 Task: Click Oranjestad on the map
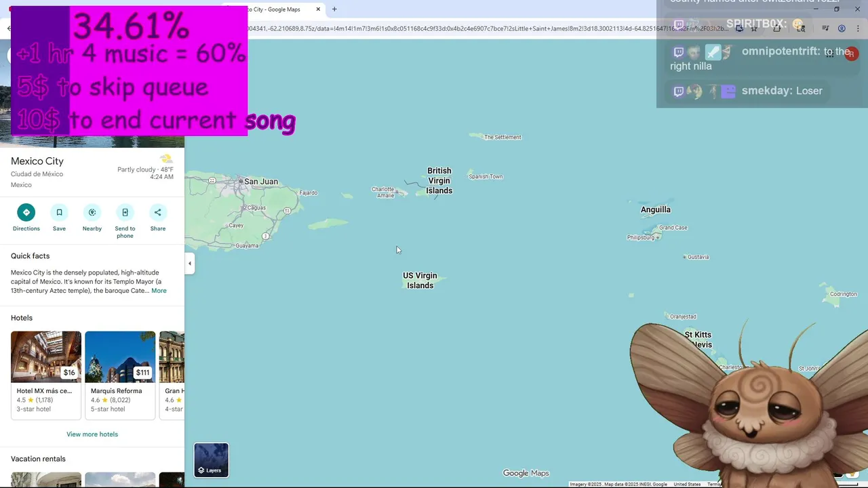click(x=683, y=317)
